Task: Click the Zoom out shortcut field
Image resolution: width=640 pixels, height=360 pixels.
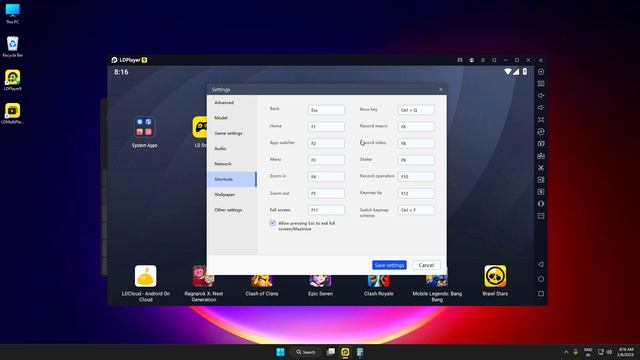Action: pos(326,193)
